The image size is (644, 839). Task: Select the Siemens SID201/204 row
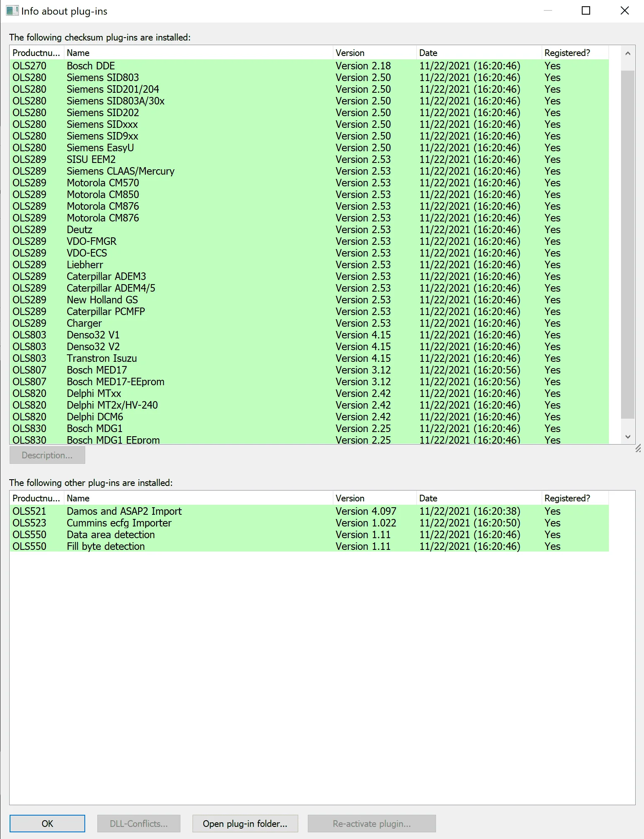(309, 89)
